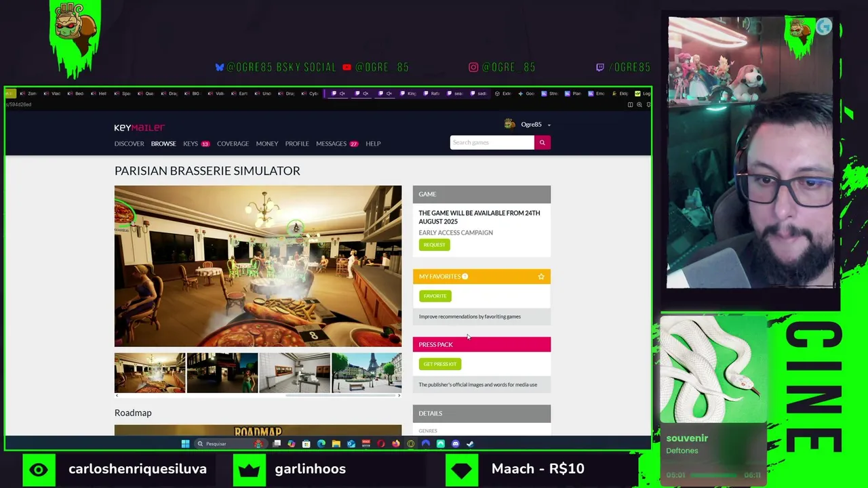
Task: Click the 'Parisian Brasserie Simulator' title
Action: click(x=207, y=171)
